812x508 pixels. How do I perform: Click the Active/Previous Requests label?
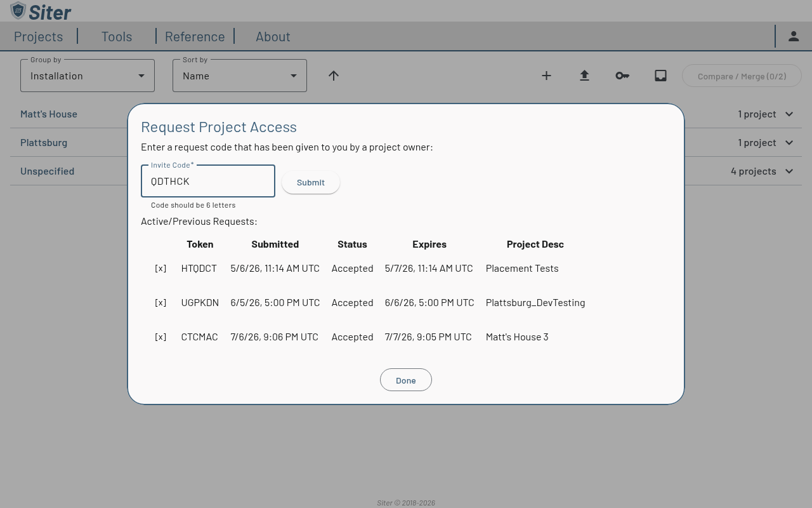(x=199, y=221)
